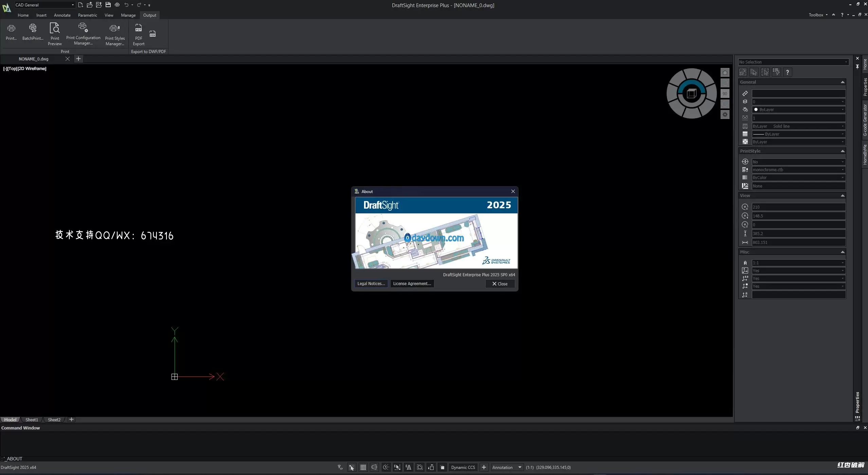Click the transparency checkerboard property icon
This screenshot has width=868, height=475.
745,142
